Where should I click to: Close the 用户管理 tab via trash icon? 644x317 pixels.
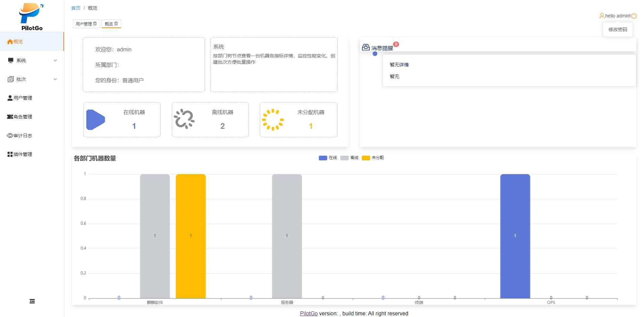[x=95, y=24]
